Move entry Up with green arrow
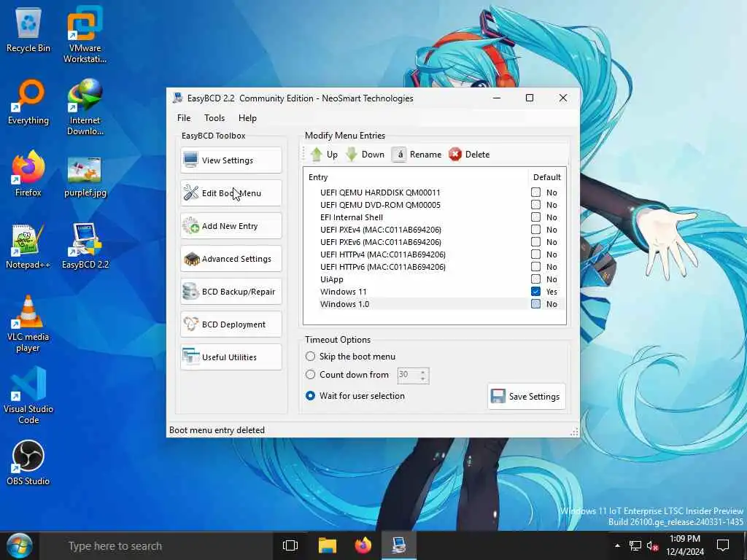Screen dimensions: 747x560 [324, 155]
